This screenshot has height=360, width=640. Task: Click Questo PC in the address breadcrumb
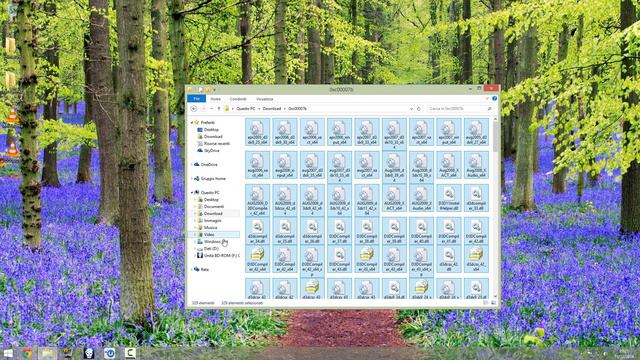246,109
